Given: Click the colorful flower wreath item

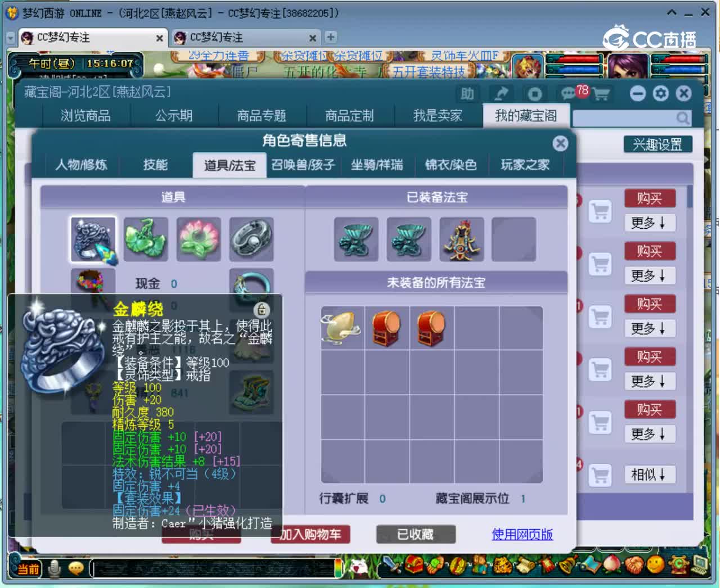Looking at the screenshot, I should coord(93,281).
